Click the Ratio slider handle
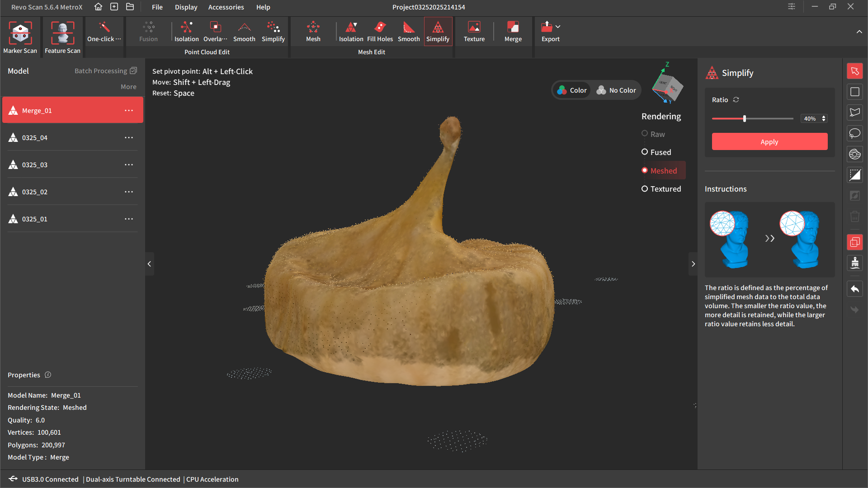 744,118
